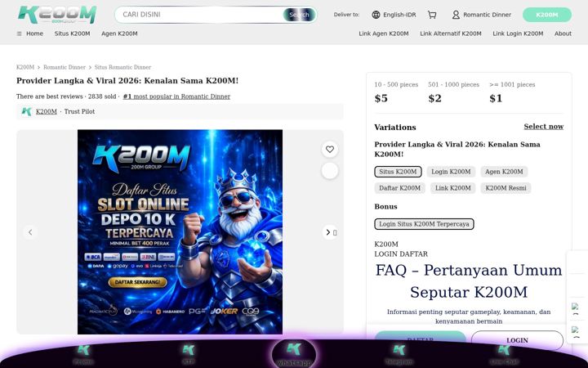This screenshot has height=368, width=588.
Task: Open the English-IDR language selector
Action: pyautogui.click(x=394, y=15)
